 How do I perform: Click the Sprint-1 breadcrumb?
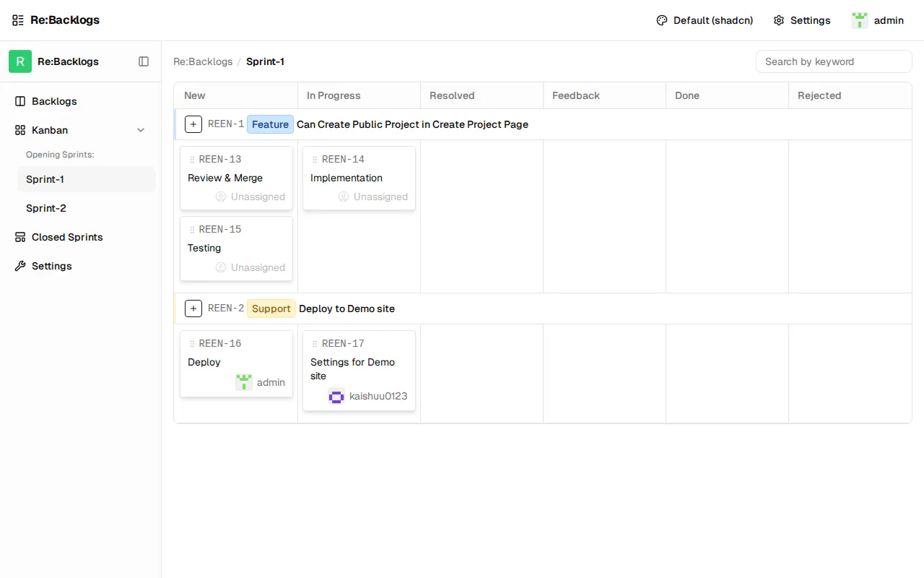point(265,61)
